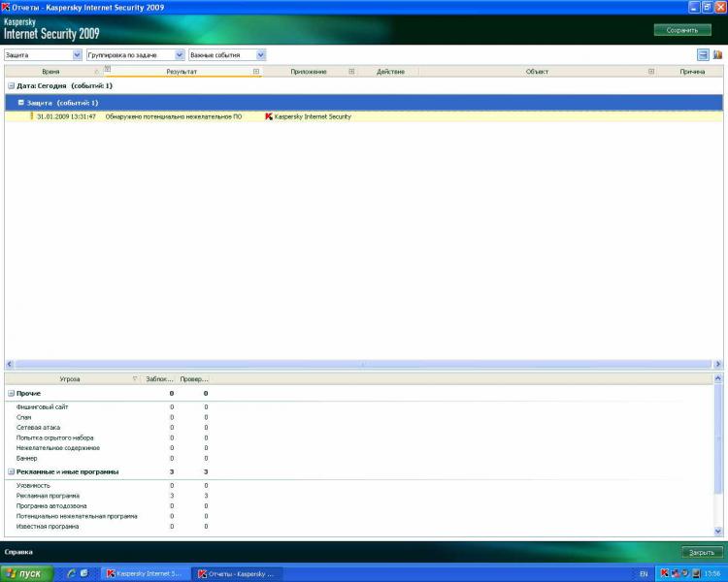Click the Kaspersky title bar icon
This screenshot has width=728, height=582.
(5, 8)
